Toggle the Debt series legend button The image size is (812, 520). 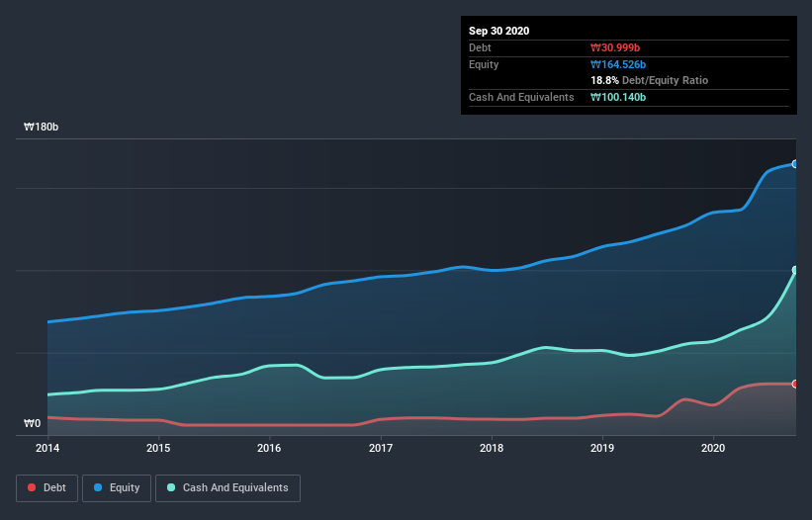[x=46, y=488]
